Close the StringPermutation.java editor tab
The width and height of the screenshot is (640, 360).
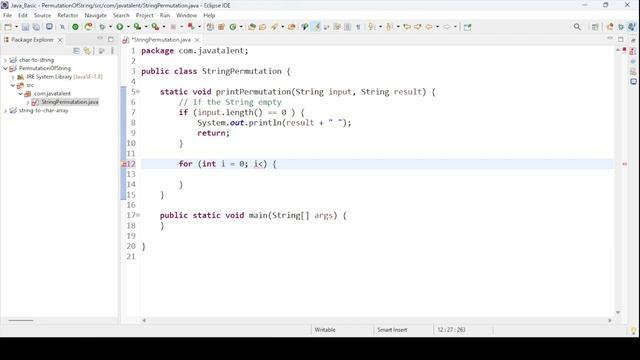[197, 40]
